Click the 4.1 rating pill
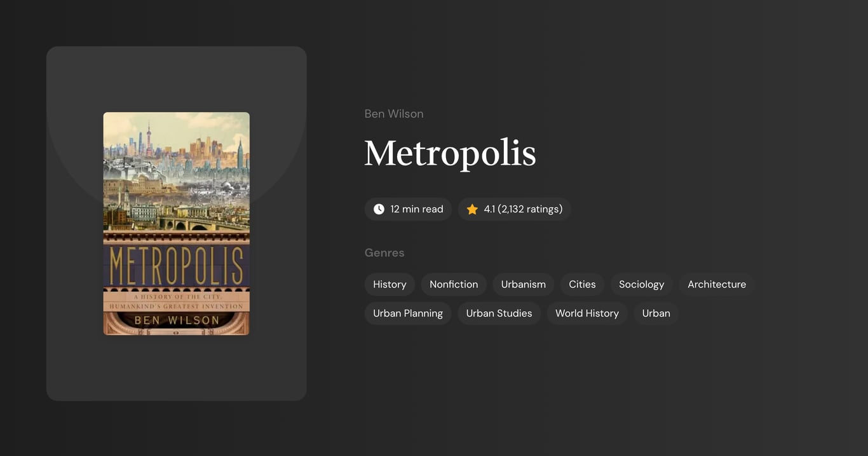 [x=515, y=209]
